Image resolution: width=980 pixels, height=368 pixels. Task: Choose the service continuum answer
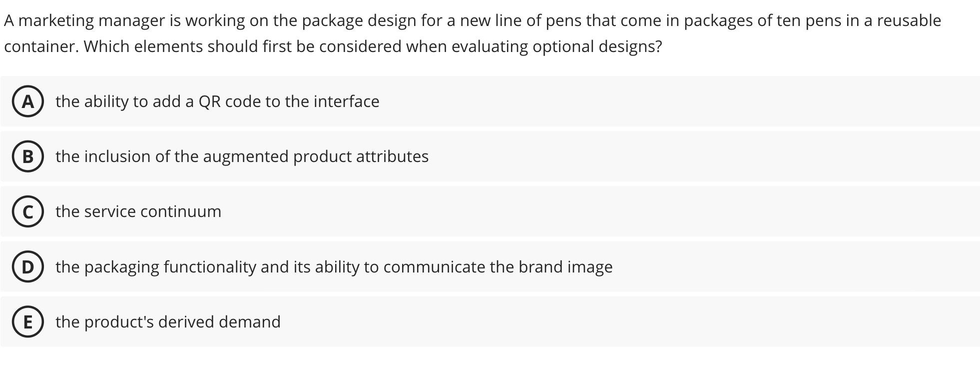(138, 212)
